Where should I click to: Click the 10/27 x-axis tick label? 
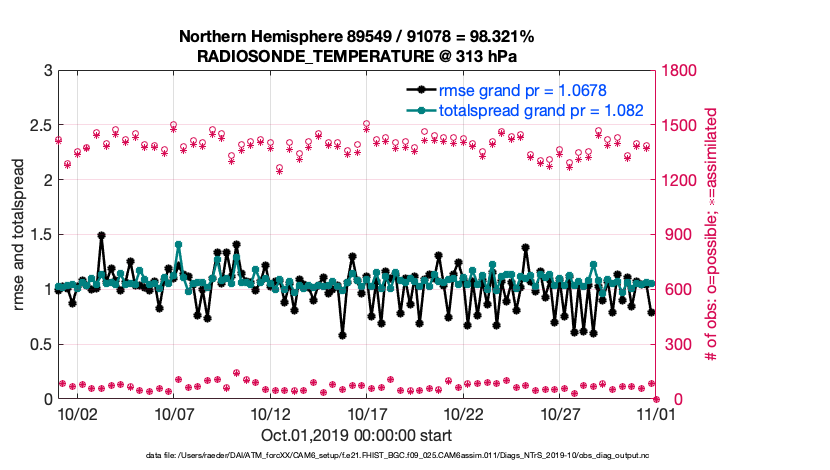tap(560, 413)
